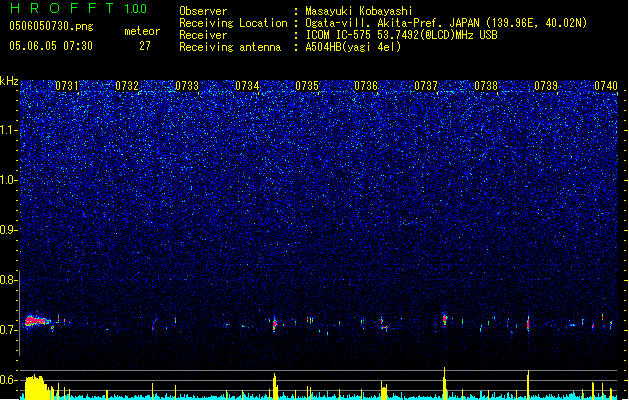Click the meteor echo between 0734 and 0735
The height and width of the screenshot is (400, 629).
pos(275,323)
